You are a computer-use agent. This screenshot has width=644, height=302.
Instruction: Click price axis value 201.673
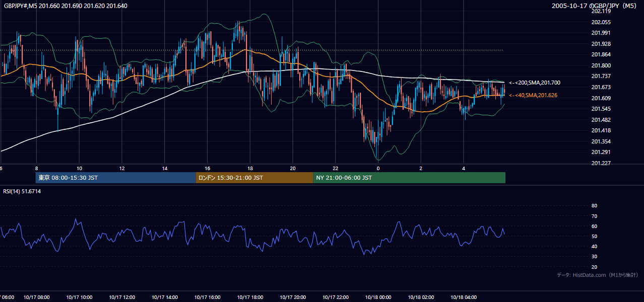pyautogui.click(x=601, y=87)
